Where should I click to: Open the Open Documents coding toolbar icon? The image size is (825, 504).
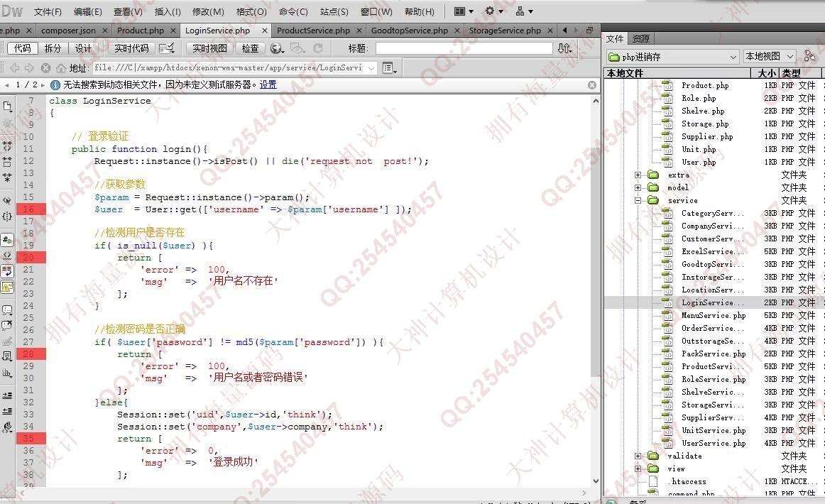(x=7, y=106)
